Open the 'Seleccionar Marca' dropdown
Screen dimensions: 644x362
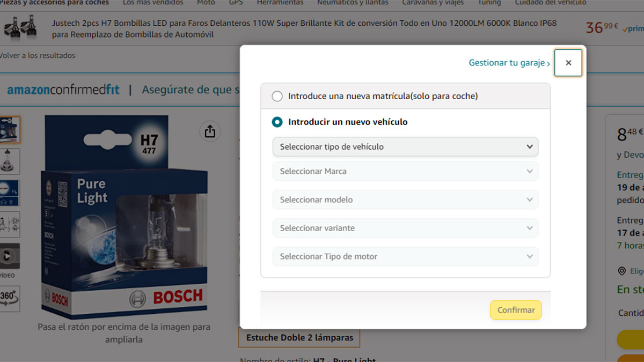(x=405, y=172)
